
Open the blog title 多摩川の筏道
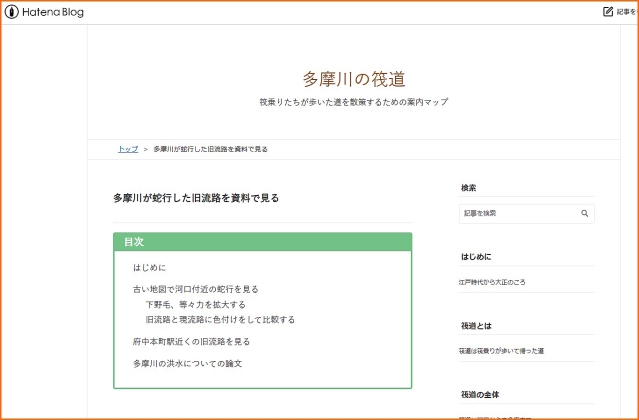(354, 79)
